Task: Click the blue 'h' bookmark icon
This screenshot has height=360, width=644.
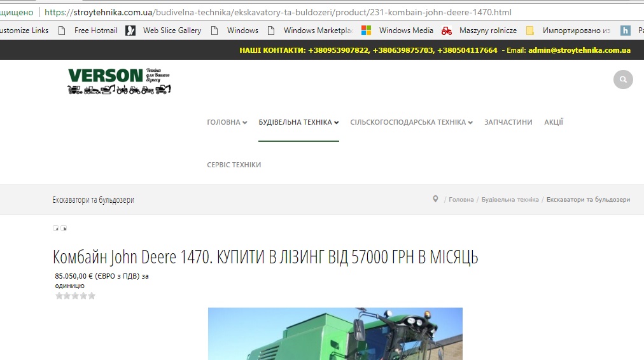Action: point(625,31)
